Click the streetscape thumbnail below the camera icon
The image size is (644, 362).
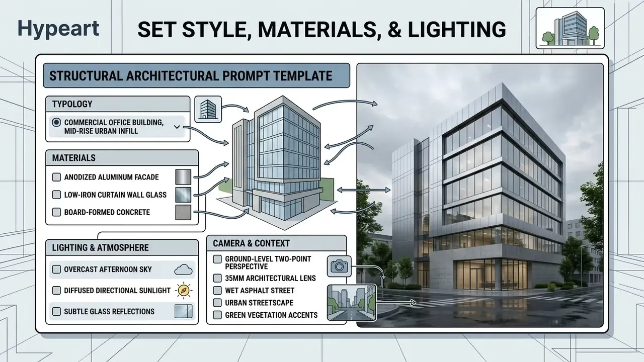(351, 302)
